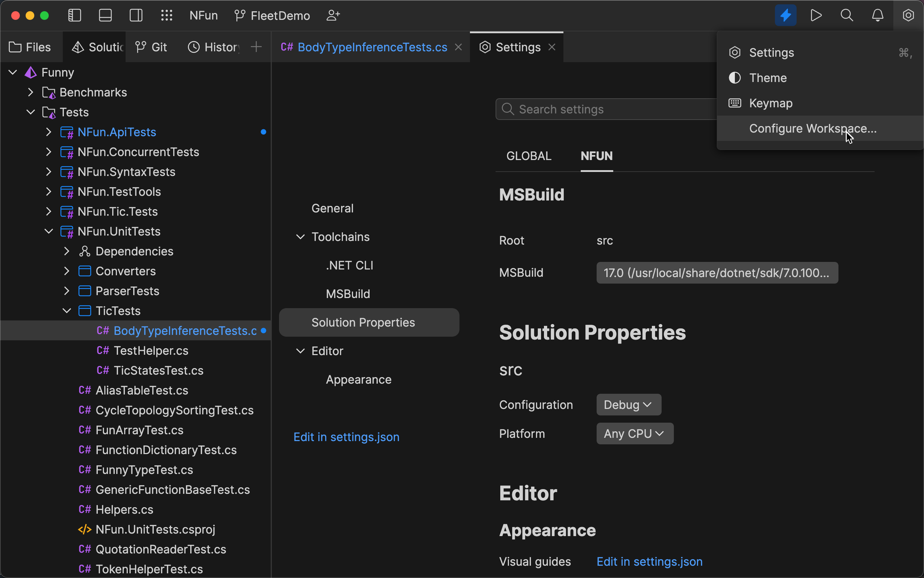This screenshot has width=924, height=578.
Task: Toggle the bottom panel icon
Action: click(x=105, y=15)
